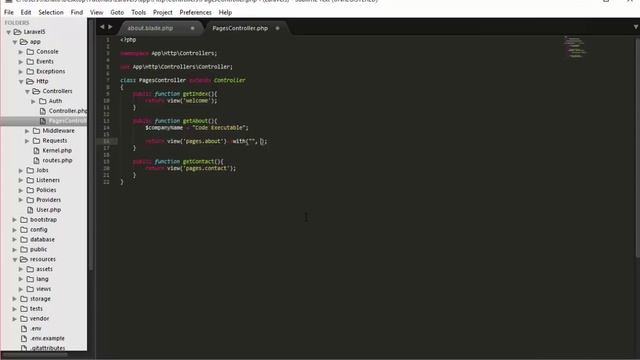The image size is (640, 360).
Task: Click the minimap code preview
Action: (x=576, y=47)
